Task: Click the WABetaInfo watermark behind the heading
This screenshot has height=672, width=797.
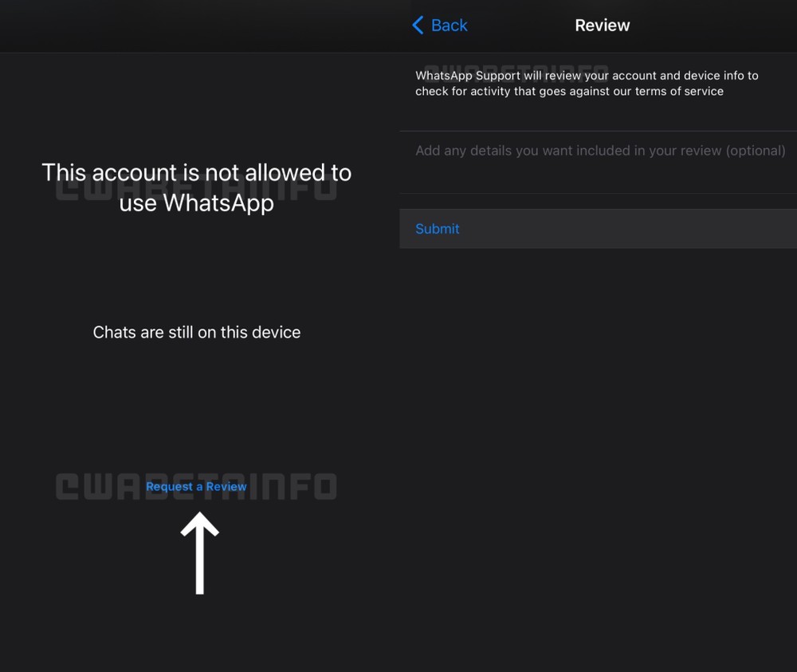Action: point(196,187)
